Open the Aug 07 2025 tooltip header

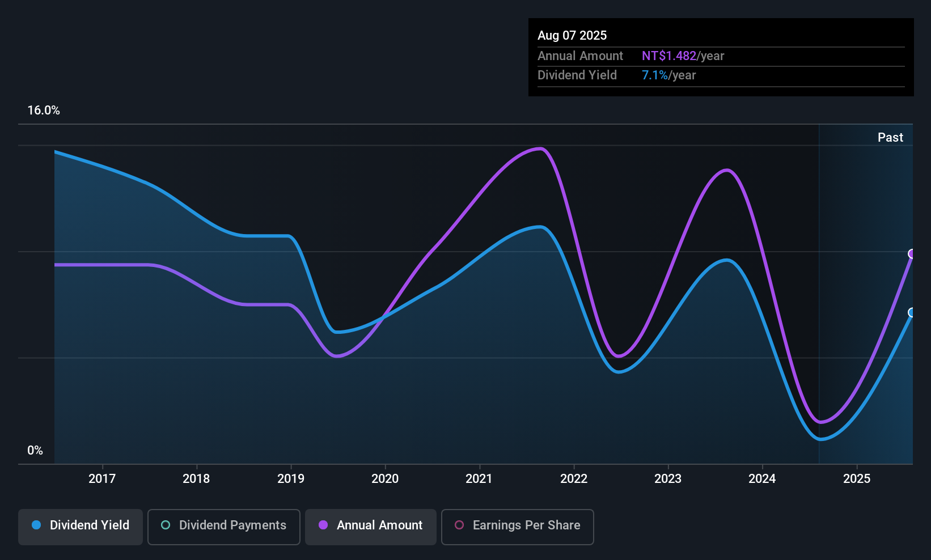pyautogui.click(x=572, y=35)
